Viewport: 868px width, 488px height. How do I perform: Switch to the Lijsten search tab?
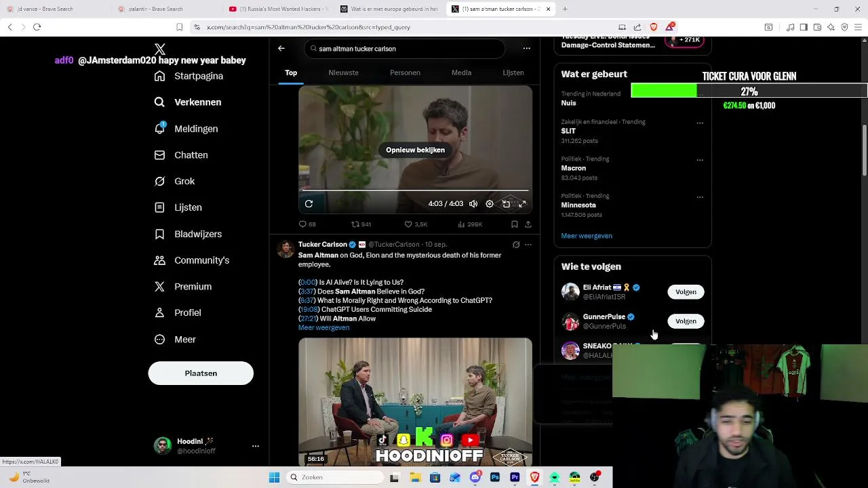point(513,73)
